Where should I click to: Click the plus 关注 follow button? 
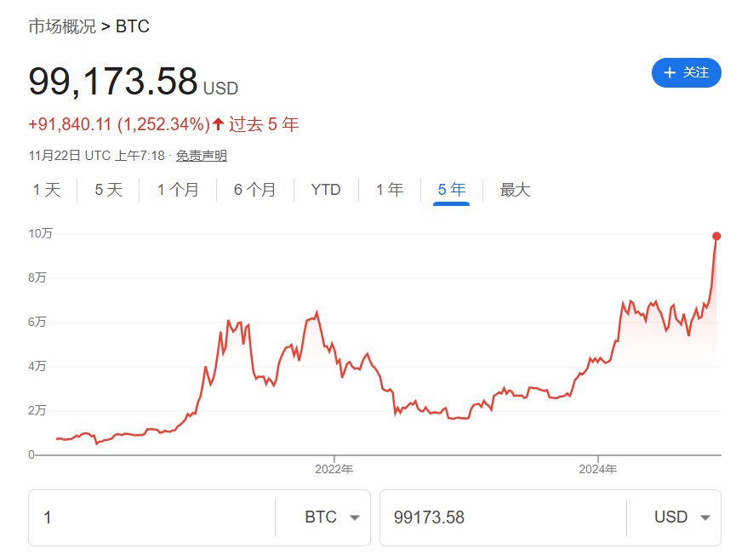click(686, 73)
